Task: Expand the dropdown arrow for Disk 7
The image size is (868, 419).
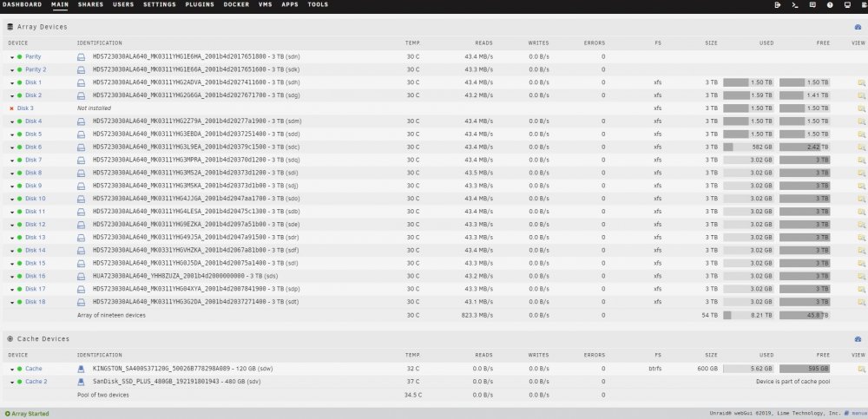Action: click(12, 160)
